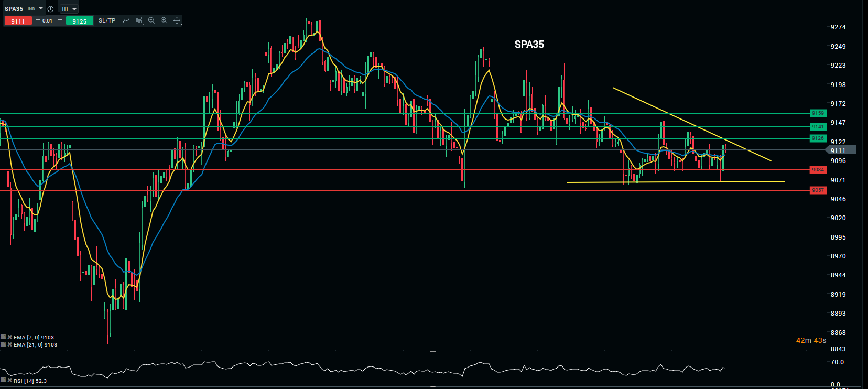This screenshot has width=868, height=389.
Task: Click the green 9125 buy button
Action: pyautogui.click(x=80, y=21)
